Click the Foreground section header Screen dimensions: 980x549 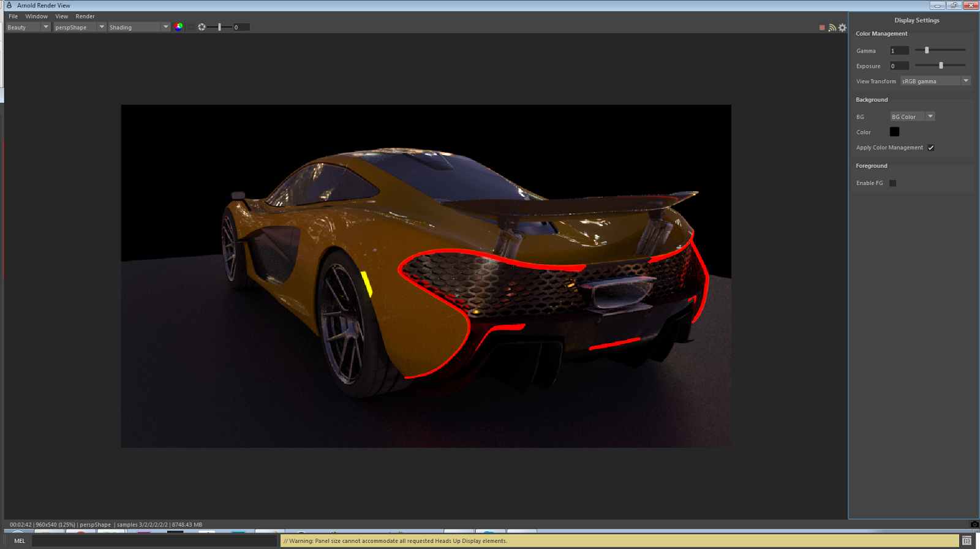(x=872, y=166)
